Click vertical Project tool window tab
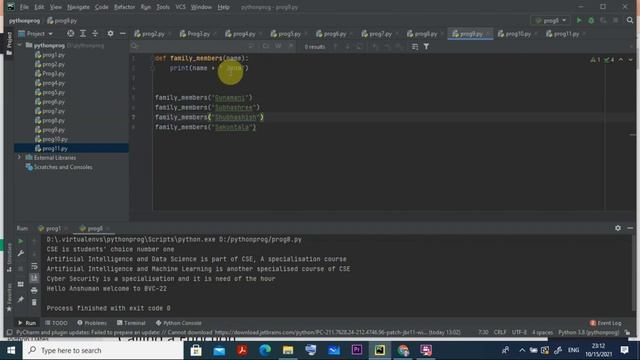Screen dimensions: 640x360 tap(9, 43)
